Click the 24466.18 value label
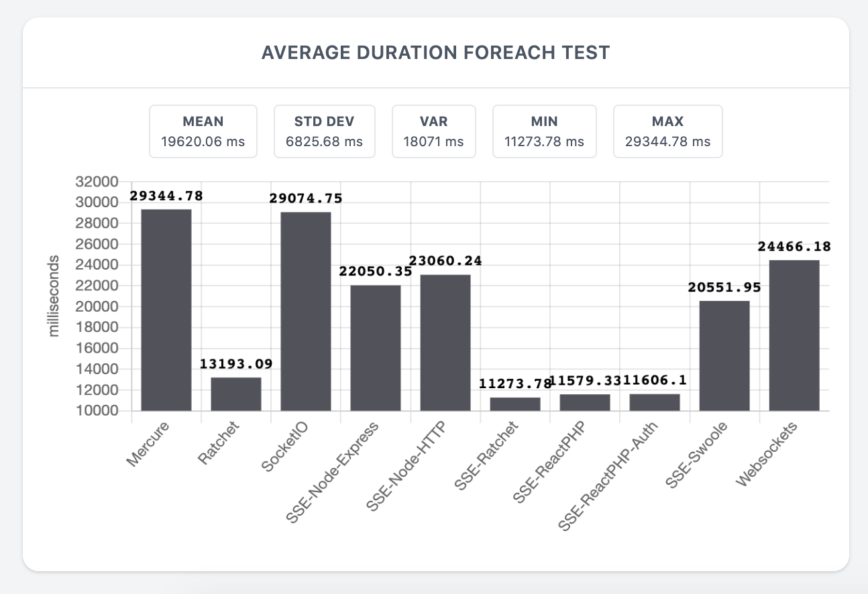868x594 pixels. pyautogui.click(x=794, y=247)
